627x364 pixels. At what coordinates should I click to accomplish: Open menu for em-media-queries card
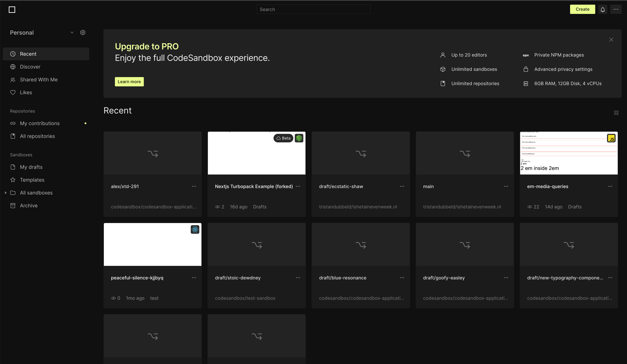[610, 186]
